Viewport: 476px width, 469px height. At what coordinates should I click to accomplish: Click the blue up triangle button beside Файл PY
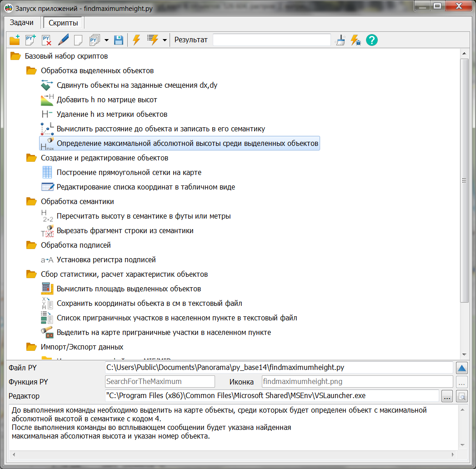pyautogui.click(x=462, y=368)
